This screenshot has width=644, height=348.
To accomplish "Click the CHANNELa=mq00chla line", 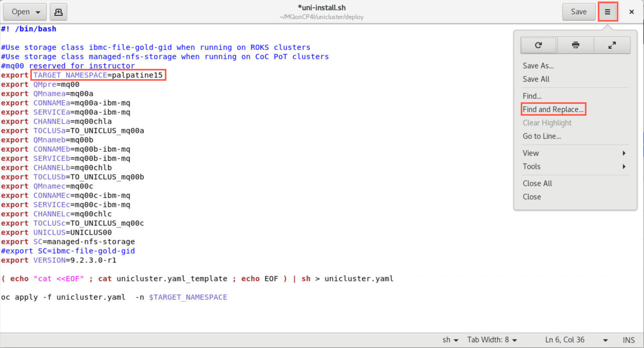I will click(56, 121).
